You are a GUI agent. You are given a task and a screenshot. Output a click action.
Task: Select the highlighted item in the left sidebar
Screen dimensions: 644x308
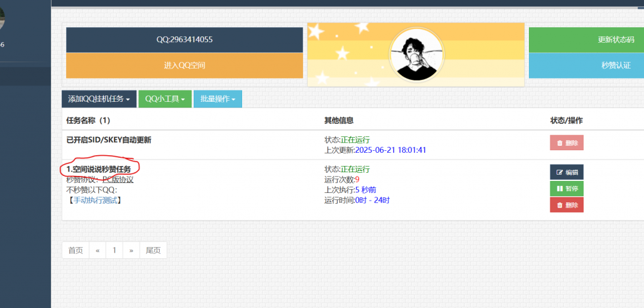[25, 77]
